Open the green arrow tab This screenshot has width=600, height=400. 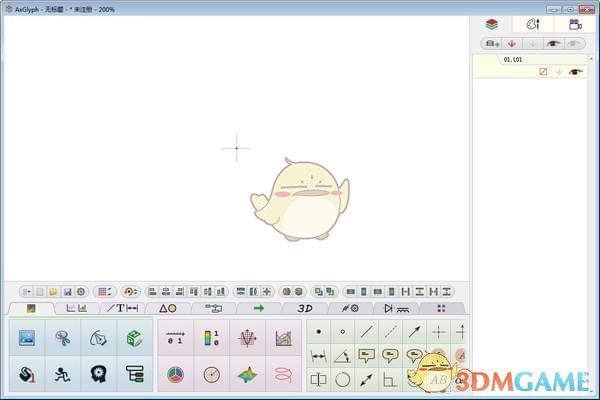click(x=259, y=308)
